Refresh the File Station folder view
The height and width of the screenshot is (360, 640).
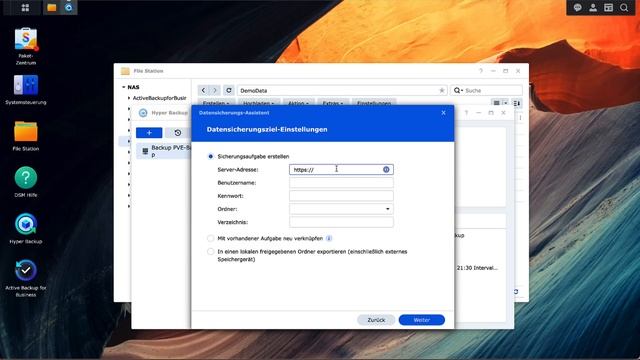click(229, 90)
